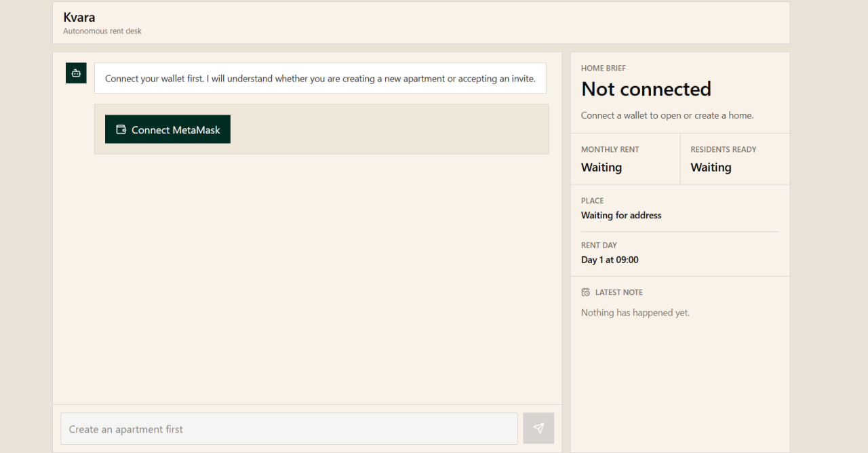Click the 'Connect your wallet first' chat message

[320, 79]
